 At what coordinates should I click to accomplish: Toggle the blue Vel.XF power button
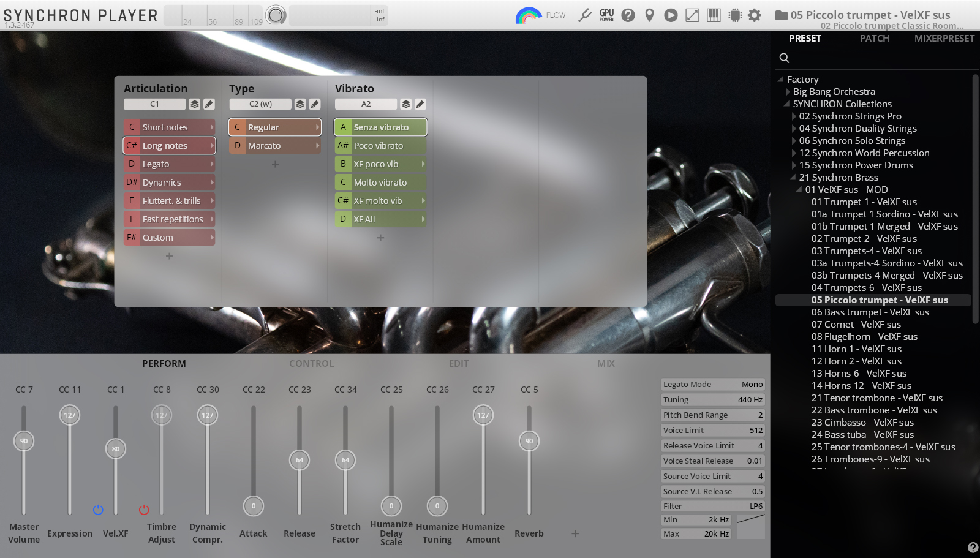[98, 510]
